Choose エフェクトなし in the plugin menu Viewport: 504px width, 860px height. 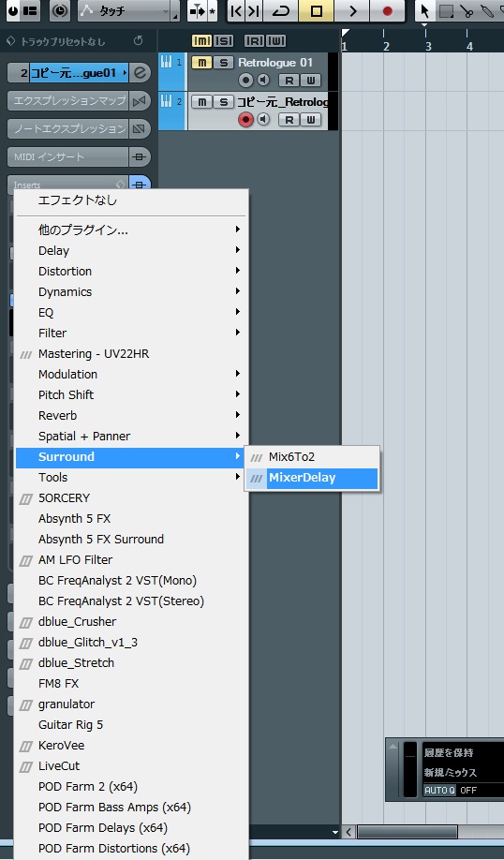point(132,200)
